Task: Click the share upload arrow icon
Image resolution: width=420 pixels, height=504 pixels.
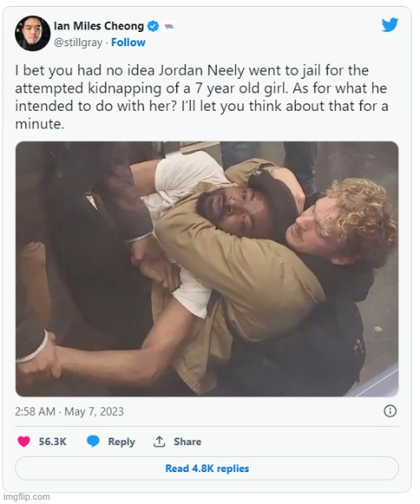Action: point(159,441)
